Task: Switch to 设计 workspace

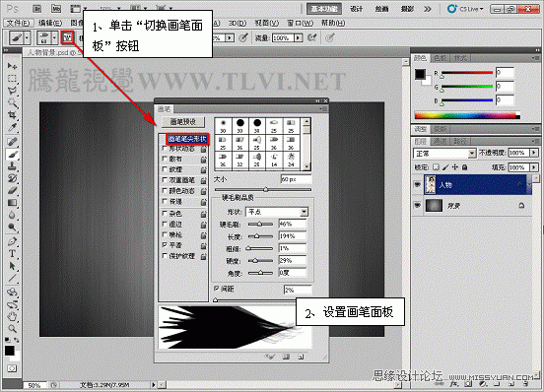Action: [356, 9]
